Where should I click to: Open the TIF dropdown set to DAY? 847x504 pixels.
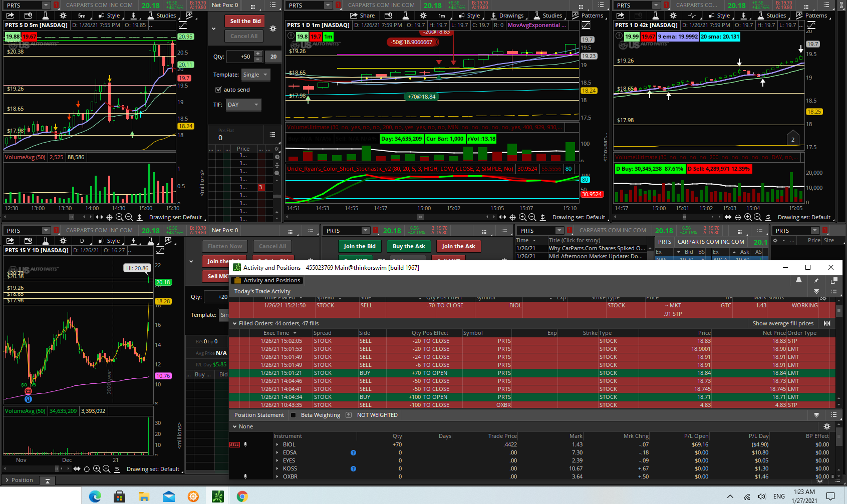click(x=243, y=105)
